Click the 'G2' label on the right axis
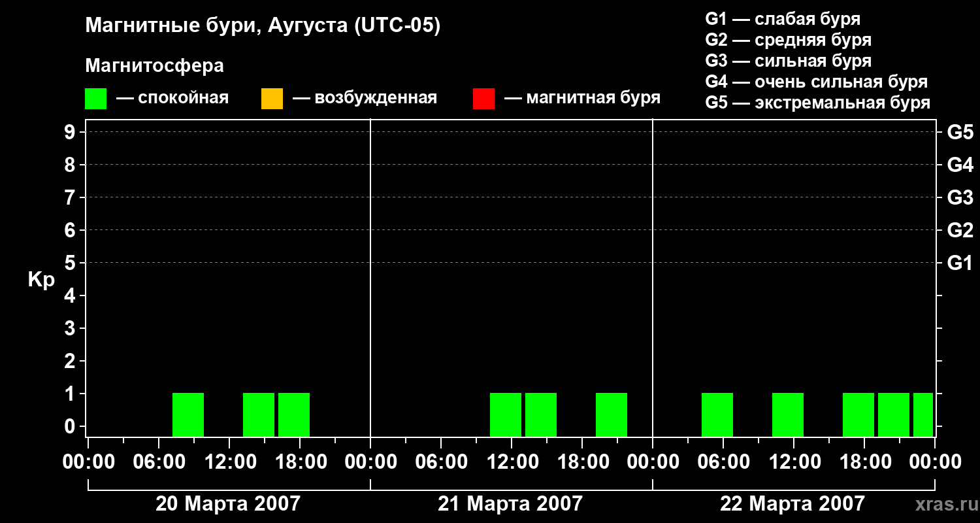The image size is (980, 523). pyautogui.click(x=960, y=230)
